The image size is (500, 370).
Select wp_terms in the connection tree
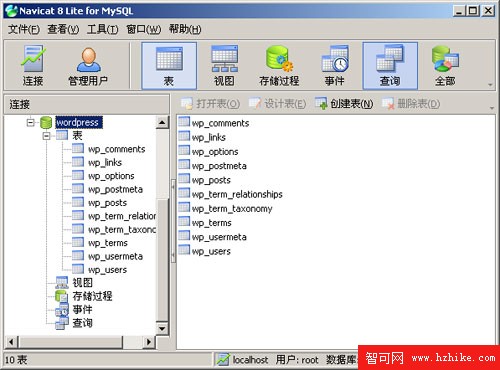click(x=108, y=243)
